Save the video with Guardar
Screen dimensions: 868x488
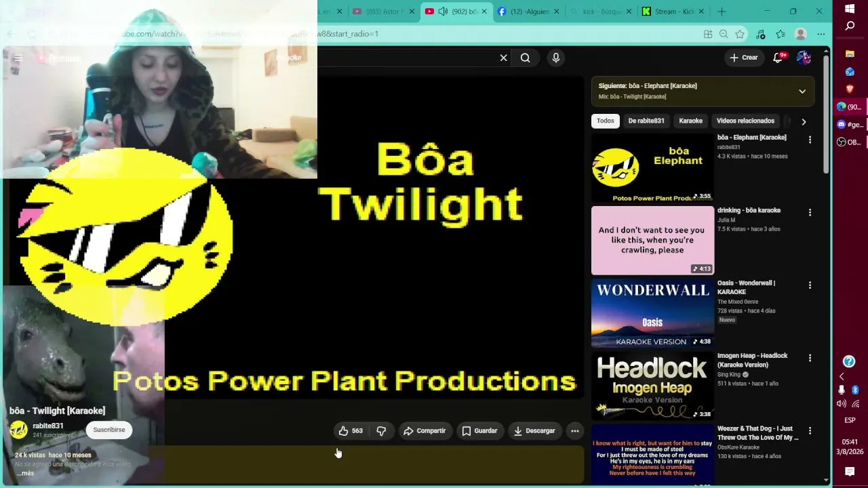tap(479, 431)
